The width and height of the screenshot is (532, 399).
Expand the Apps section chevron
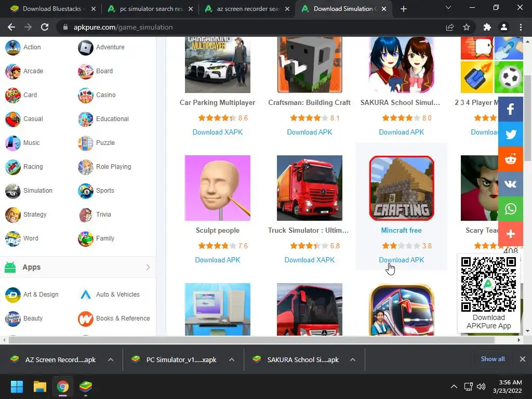click(x=148, y=268)
